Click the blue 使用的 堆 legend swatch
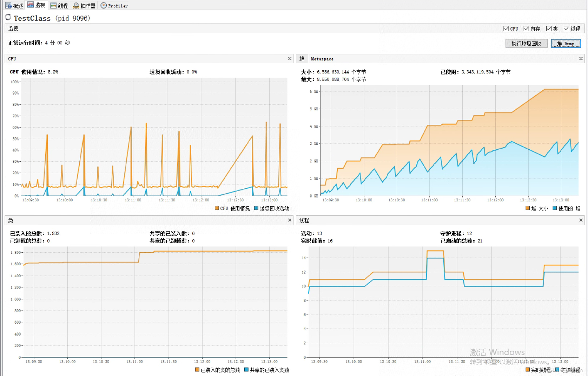The width and height of the screenshot is (588, 376). (x=555, y=208)
